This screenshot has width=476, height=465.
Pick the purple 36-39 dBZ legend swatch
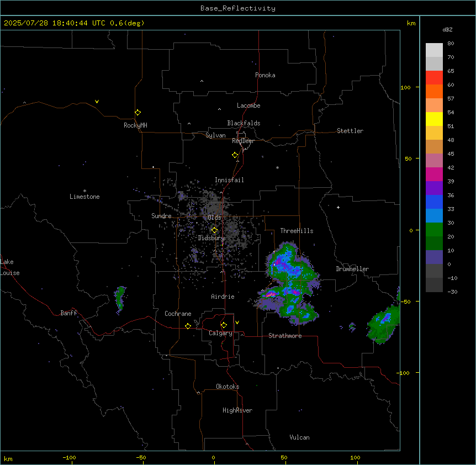click(x=434, y=188)
